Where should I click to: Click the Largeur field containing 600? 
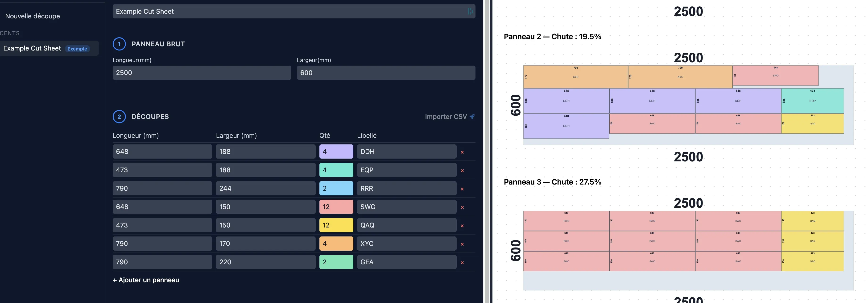386,72
